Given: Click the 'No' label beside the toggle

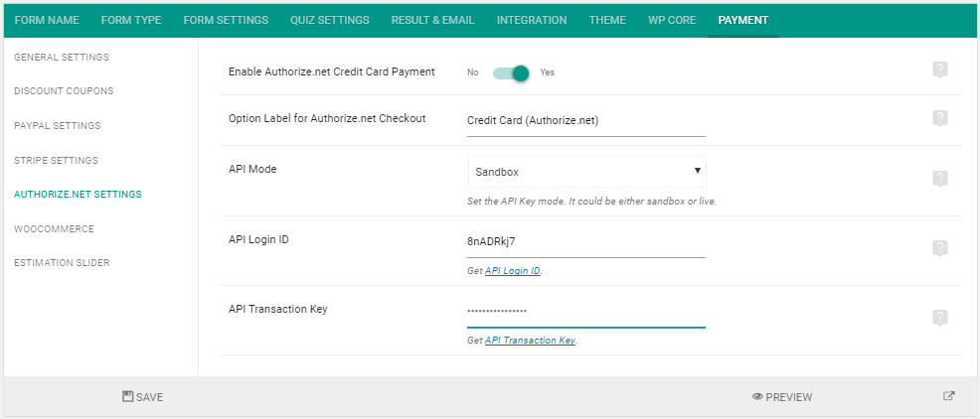Looking at the screenshot, I should (472, 72).
